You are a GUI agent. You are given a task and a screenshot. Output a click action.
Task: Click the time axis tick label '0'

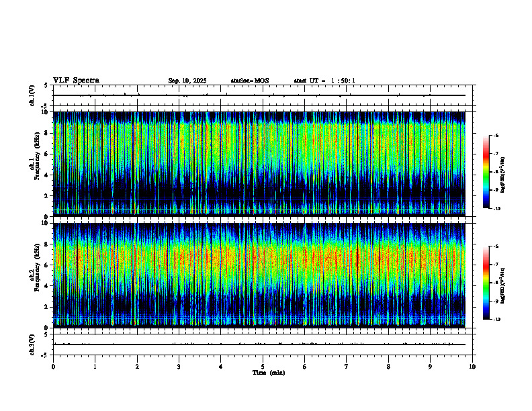point(53,367)
